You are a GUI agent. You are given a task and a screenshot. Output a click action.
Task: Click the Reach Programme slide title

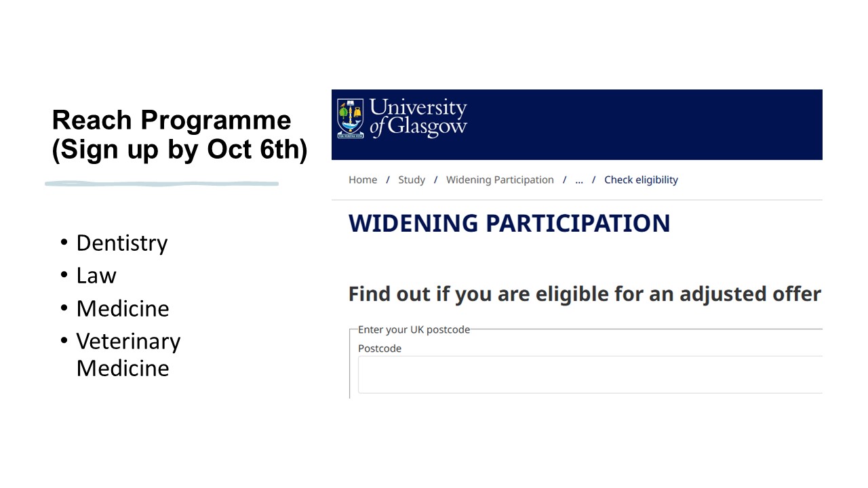click(x=180, y=134)
